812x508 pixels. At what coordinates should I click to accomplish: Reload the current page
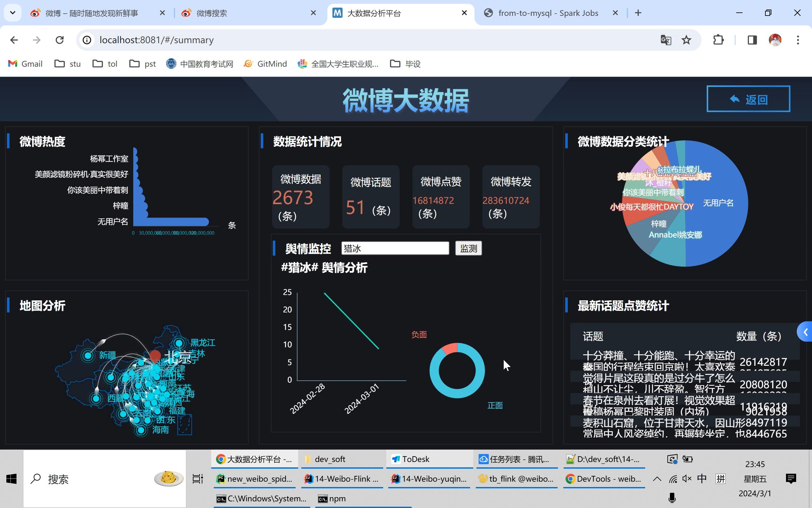(59, 40)
